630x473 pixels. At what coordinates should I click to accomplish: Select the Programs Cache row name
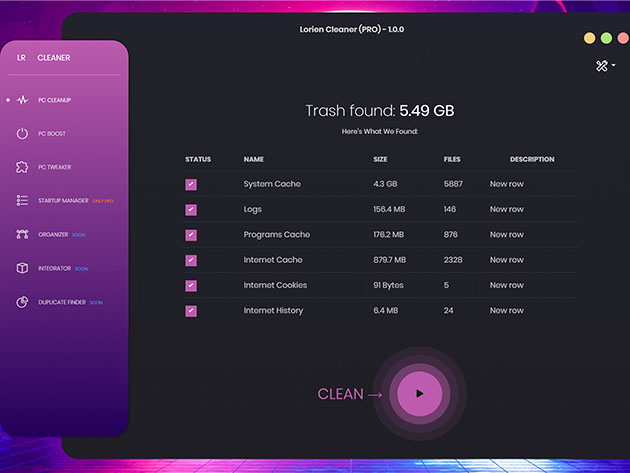[277, 235]
